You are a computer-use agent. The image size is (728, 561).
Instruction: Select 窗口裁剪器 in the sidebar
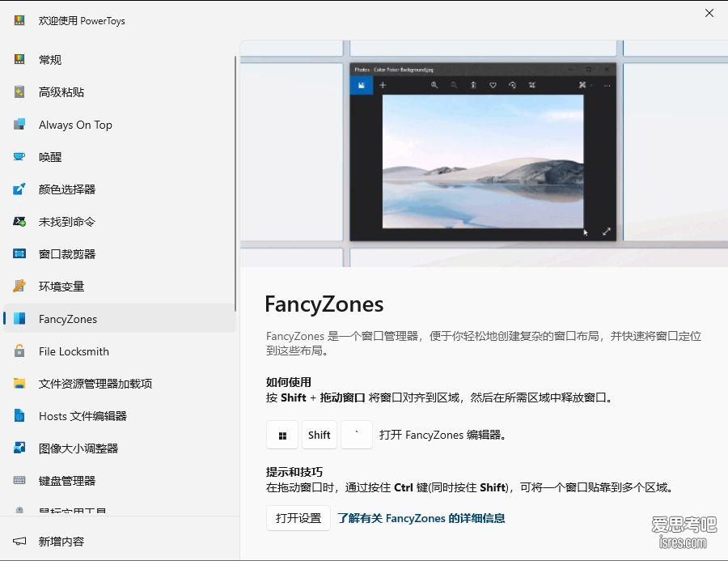[120, 253]
